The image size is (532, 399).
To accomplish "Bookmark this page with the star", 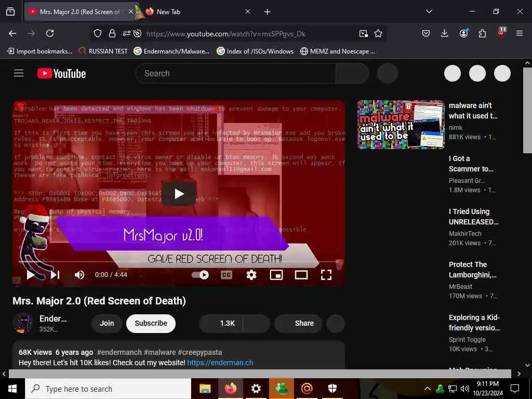I will click(x=378, y=33).
